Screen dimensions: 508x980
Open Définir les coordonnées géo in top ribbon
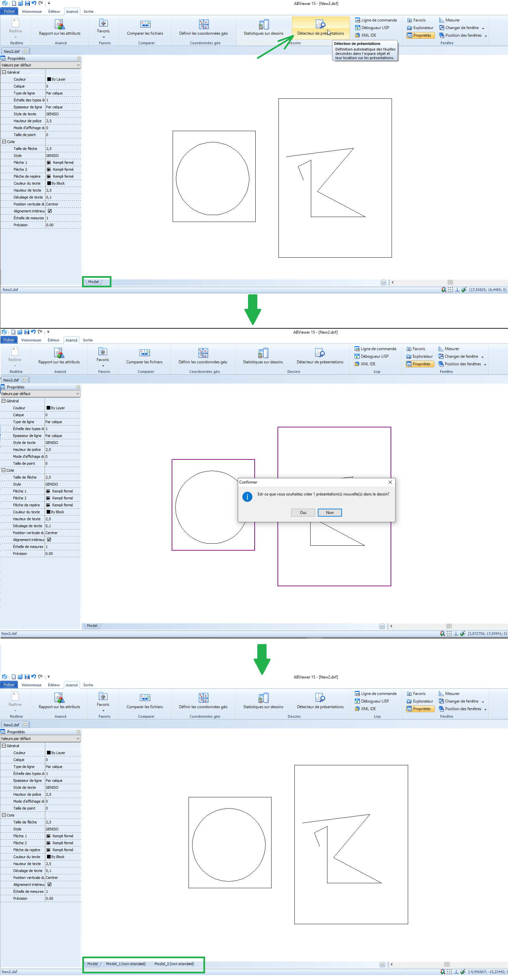point(203,27)
